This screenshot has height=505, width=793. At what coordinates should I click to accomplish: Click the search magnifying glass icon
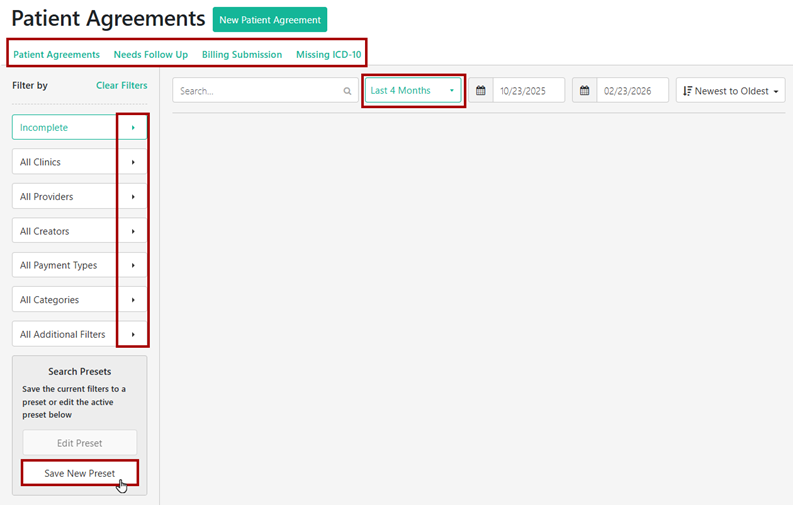pyautogui.click(x=347, y=91)
